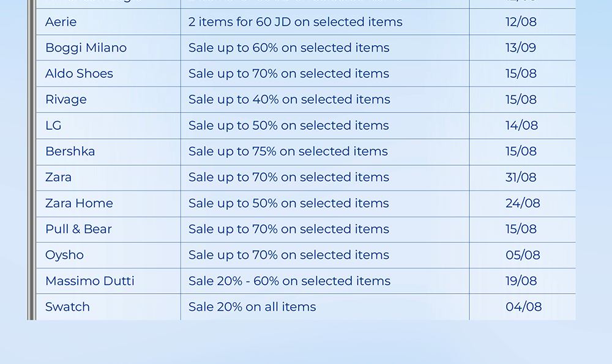This screenshot has height=364, width=612.
Task: Click 'Sale 20% - 60%' Massimo Dutti offer
Action: 289,281
